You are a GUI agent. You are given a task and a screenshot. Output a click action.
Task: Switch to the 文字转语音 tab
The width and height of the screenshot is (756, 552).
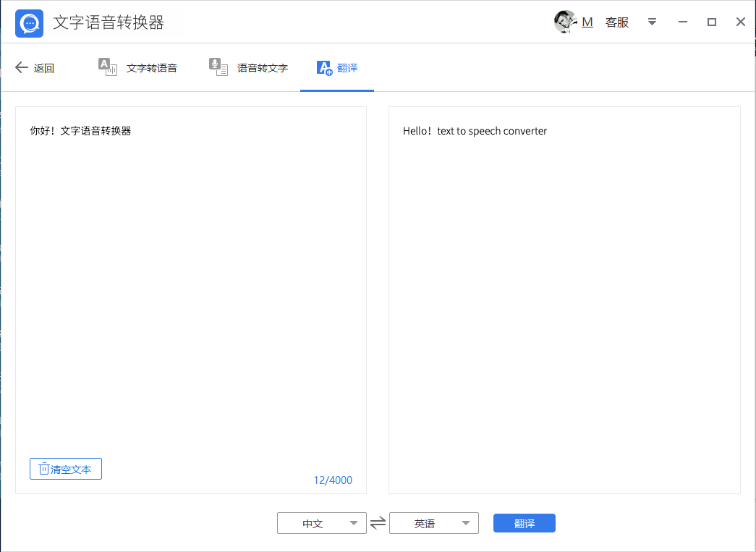pos(151,68)
